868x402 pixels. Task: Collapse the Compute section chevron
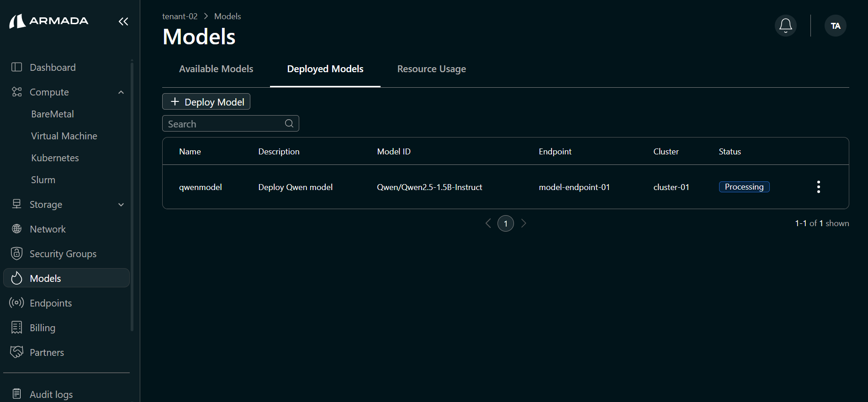click(x=121, y=92)
